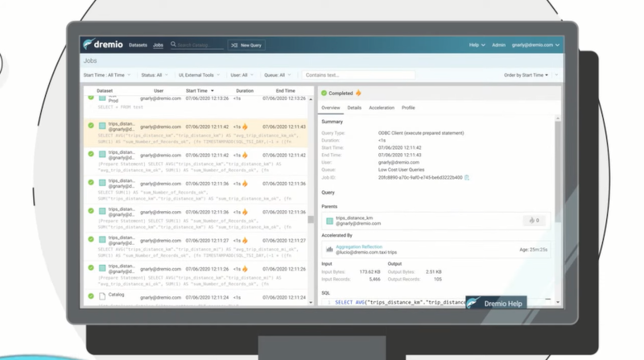The image size is (644, 360).
Task: Click flame icon on job ending 12:11:27
Action: (246, 241)
